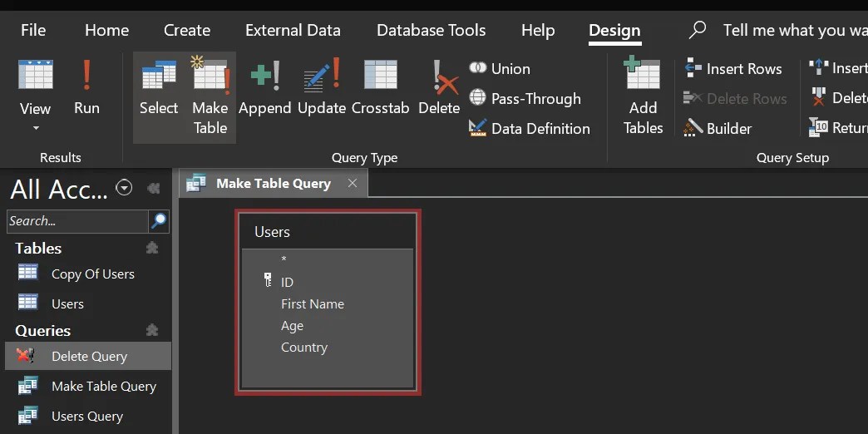Viewport: 868px width, 434px height.
Task: Switch to the Home ribbon tab
Action: [x=107, y=30]
